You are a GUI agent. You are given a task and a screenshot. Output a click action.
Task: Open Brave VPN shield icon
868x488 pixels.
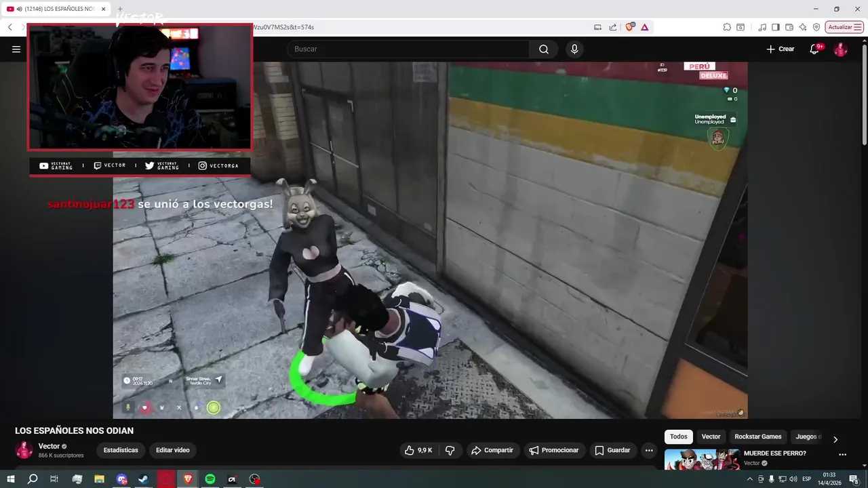point(816,27)
